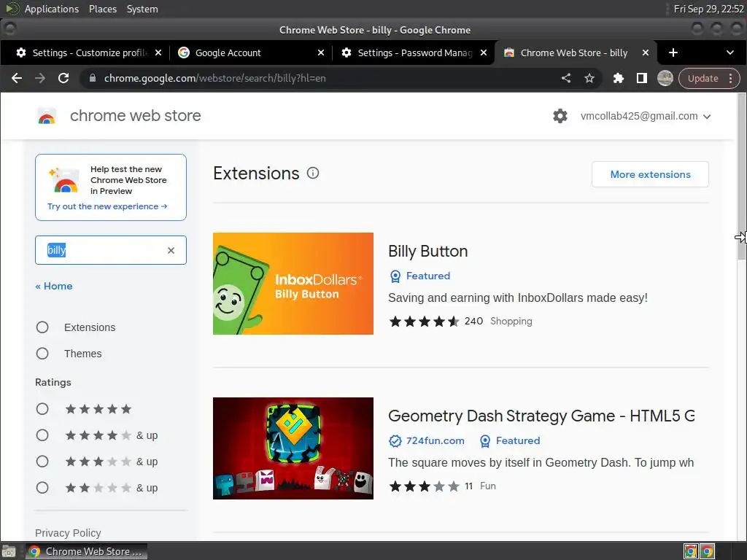Image resolution: width=747 pixels, height=560 pixels.
Task: Click Featured badge under Geometry Dash
Action: click(x=510, y=441)
